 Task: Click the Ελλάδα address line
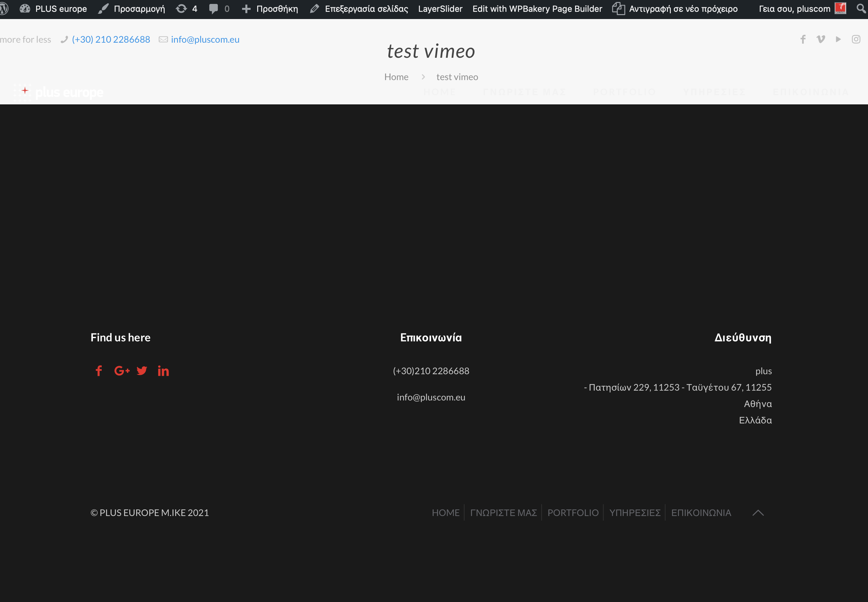point(755,420)
